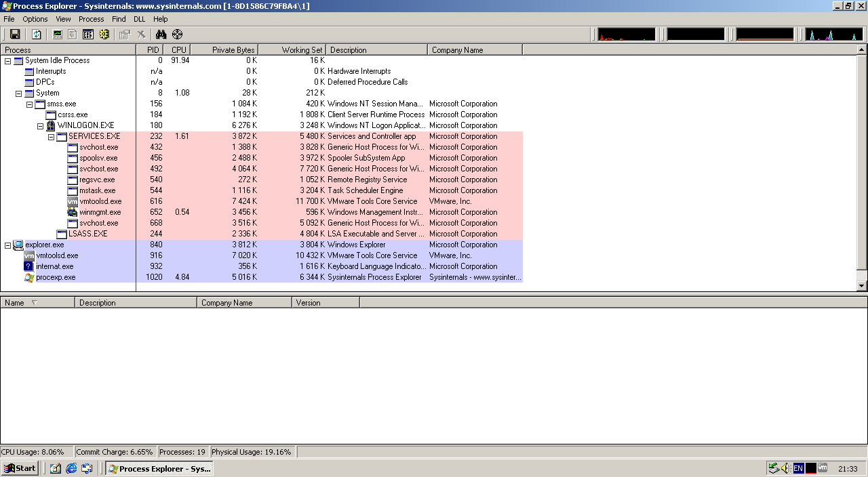Select the regsvc.exe process row
Viewport: 868px width, 477px height.
[262, 180]
